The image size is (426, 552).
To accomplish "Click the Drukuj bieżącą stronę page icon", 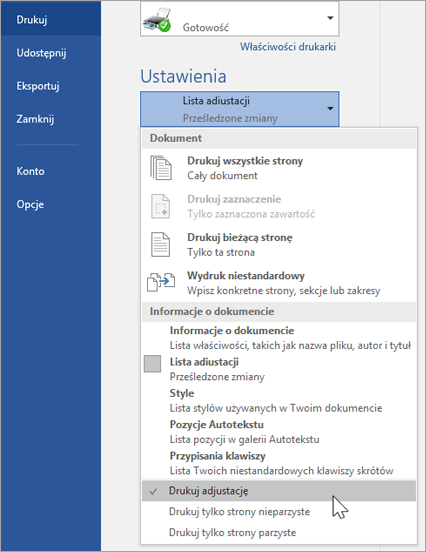I will pos(161,245).
